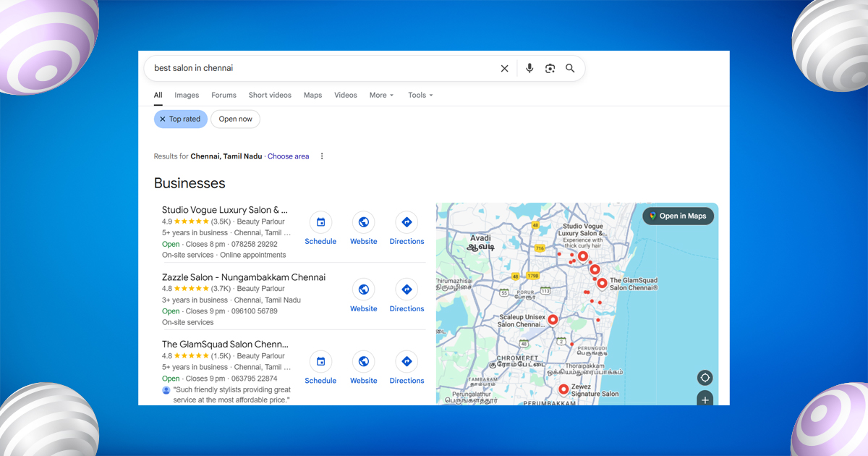Open Schedule for The GlamSquad Salon
Screen dimensions: 868x456
pos(320,362)
